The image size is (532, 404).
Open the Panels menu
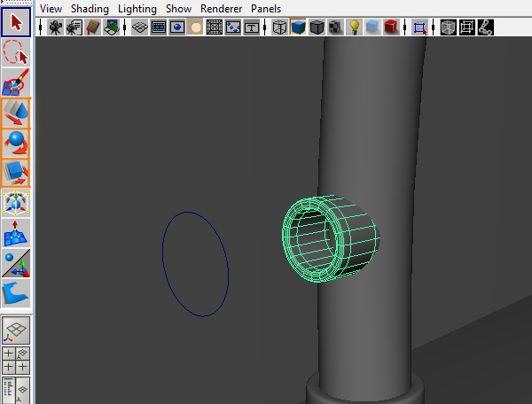266,9
